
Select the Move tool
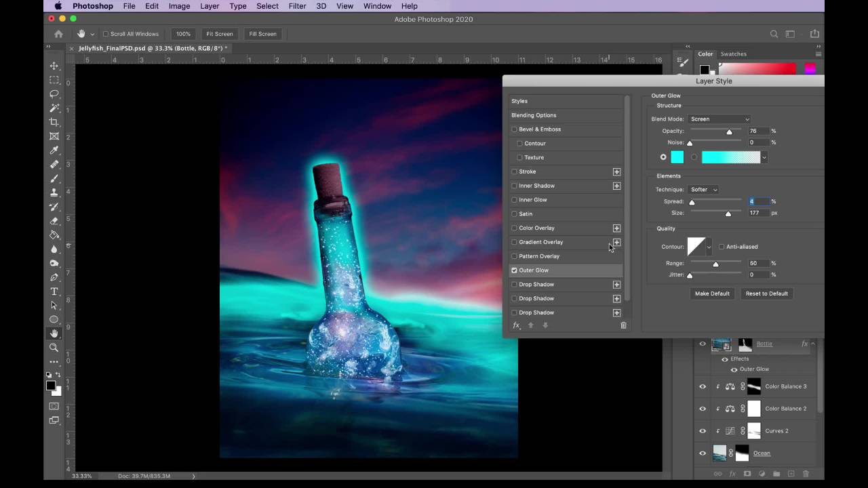pos(54,66)
